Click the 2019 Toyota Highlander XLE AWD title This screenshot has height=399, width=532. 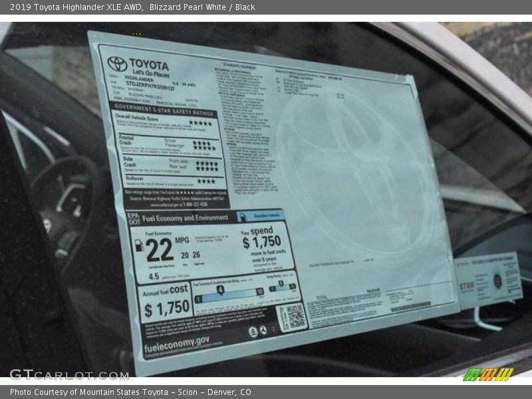click(76, 7)
